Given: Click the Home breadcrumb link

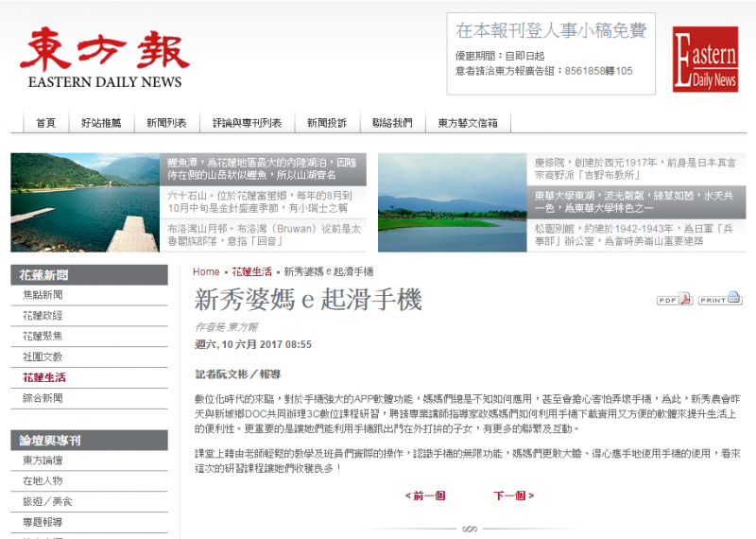Looking at the screenshot, I should click(206, 271).
